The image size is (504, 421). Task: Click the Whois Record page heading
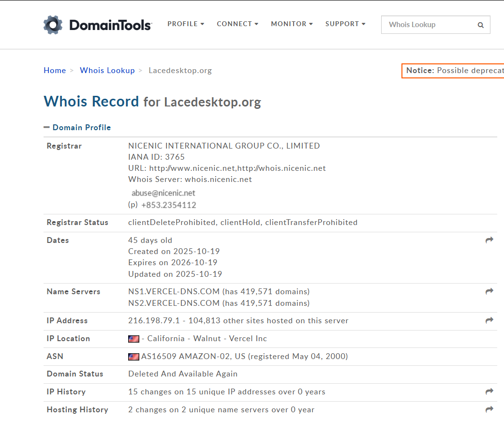(152, 102)
